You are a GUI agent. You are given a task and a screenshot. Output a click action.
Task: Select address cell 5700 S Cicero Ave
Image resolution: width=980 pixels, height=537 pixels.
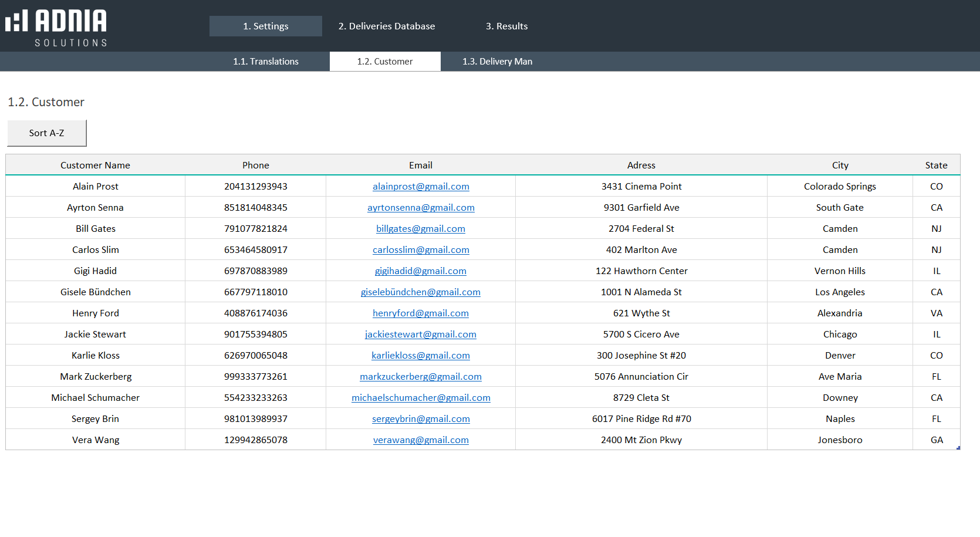[x=641, y=335]
